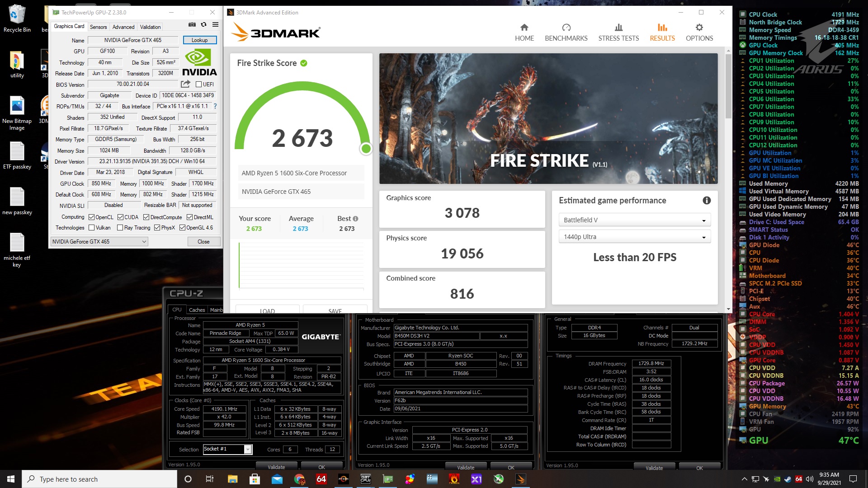The width and height of the screenshot is (868, 488).
Task: Open the notification center
Action: tap(853, 479)
